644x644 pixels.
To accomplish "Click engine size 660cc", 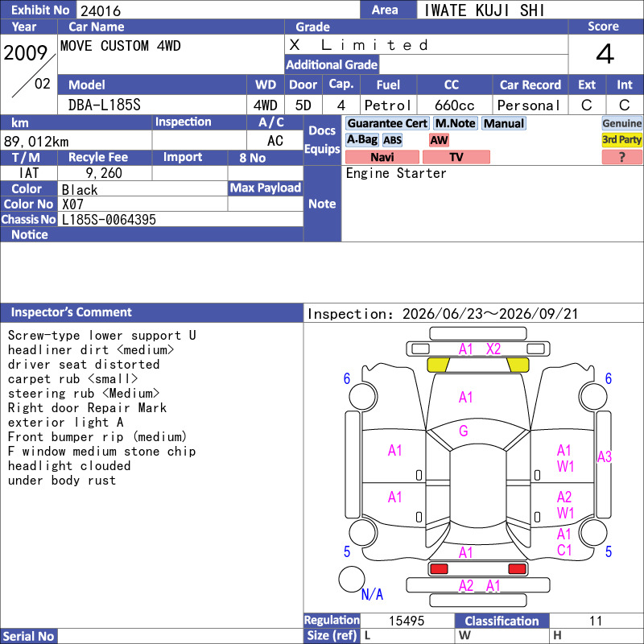I will [454, 105].
